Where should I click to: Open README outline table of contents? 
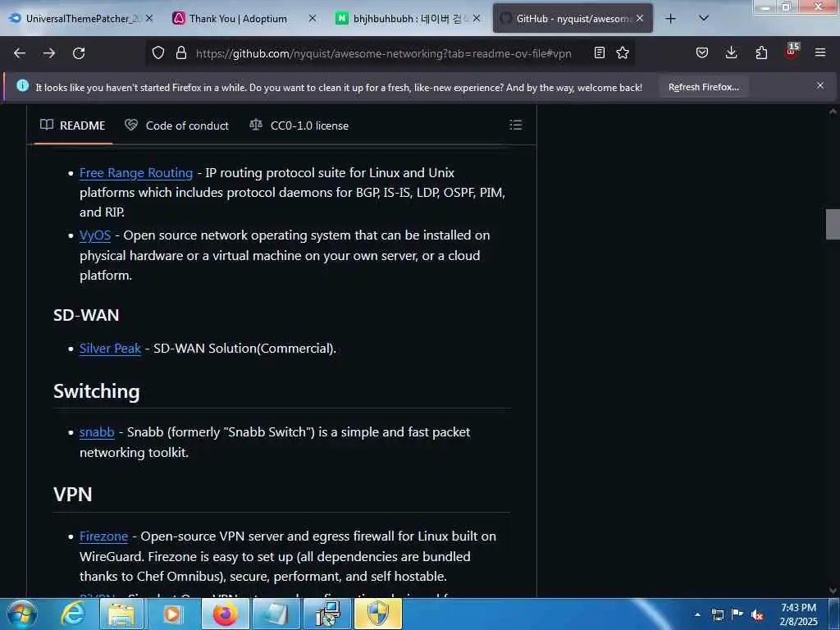(x=515, y=125)
